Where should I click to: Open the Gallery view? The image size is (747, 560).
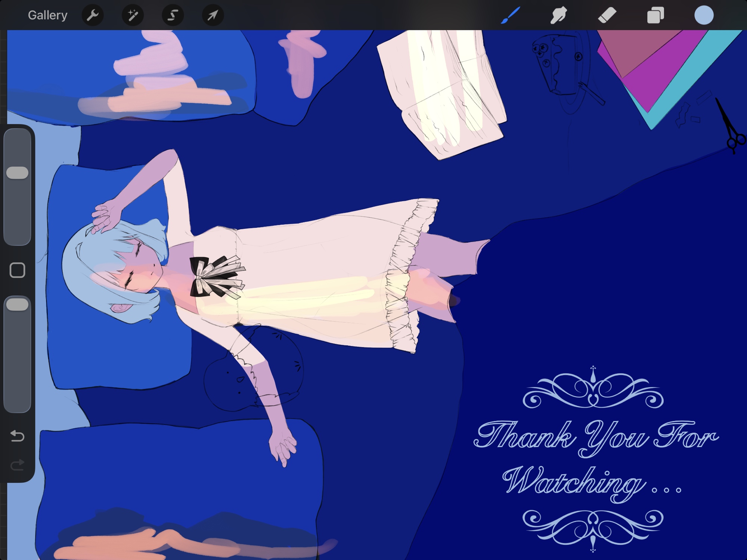point(47,15)
